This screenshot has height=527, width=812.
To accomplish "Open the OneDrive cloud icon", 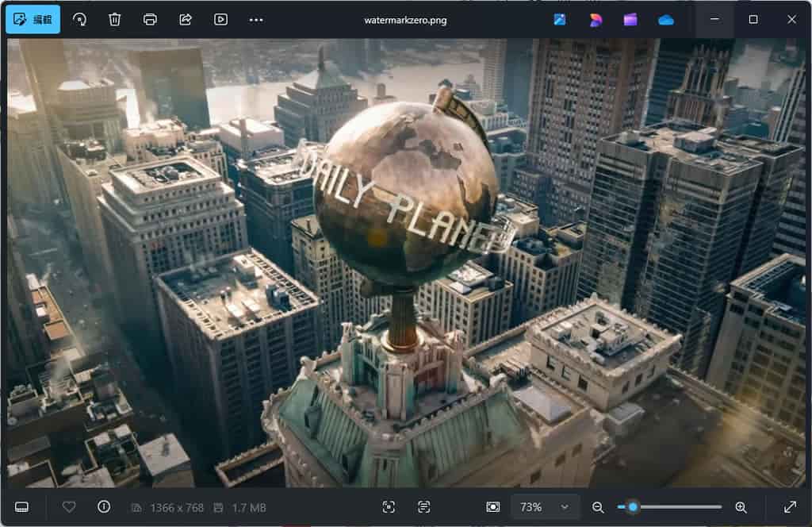I will click(666, 20).
